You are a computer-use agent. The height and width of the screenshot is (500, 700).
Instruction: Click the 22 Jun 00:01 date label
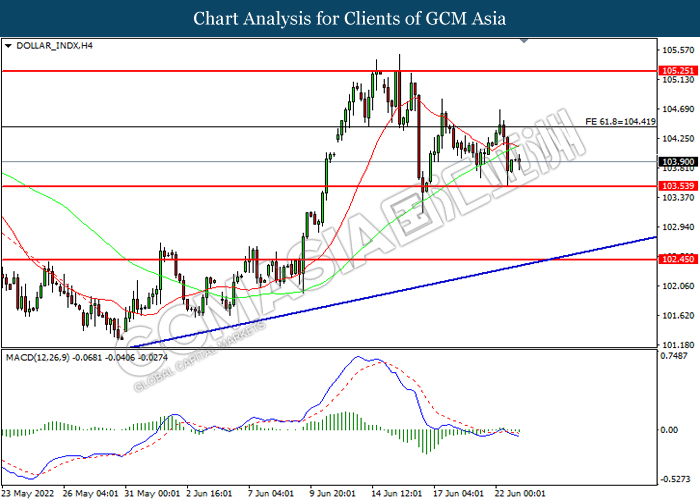(520, 493)
